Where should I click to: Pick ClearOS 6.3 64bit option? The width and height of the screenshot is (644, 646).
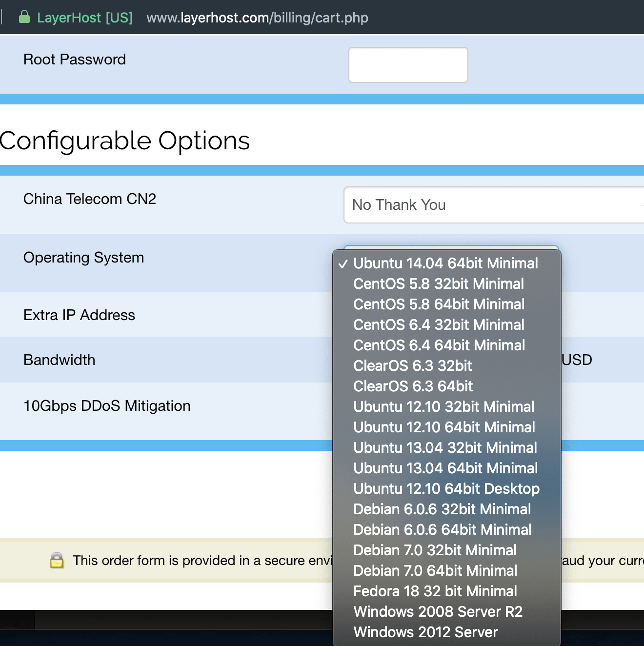[413, 386]
